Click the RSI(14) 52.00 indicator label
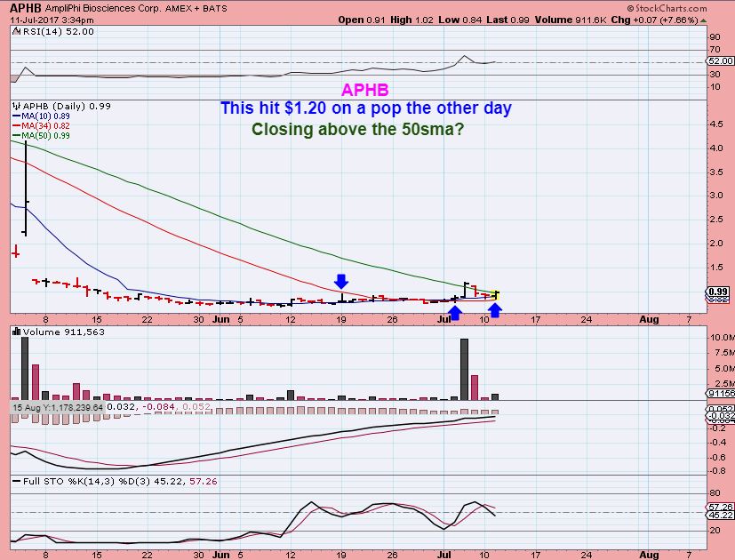The width and height of the screenshot is (735, 560). click(58, 31)
